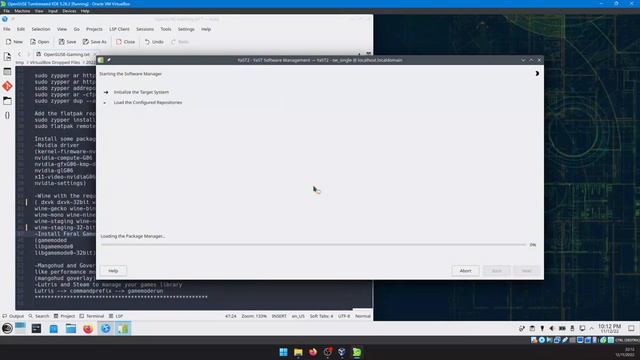
Task: Open the Terminal panel in Kate bottom bar
Action: pos(92,316)
